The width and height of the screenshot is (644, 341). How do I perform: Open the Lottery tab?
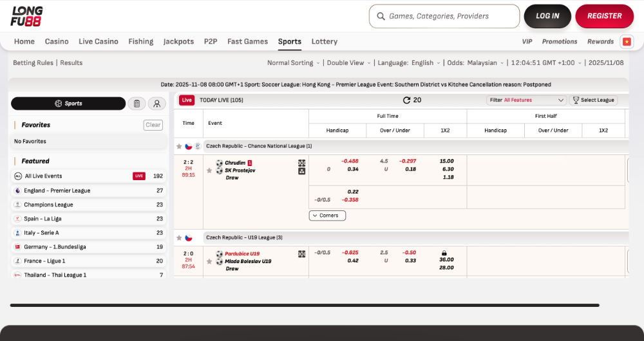(x=325, y=41)
